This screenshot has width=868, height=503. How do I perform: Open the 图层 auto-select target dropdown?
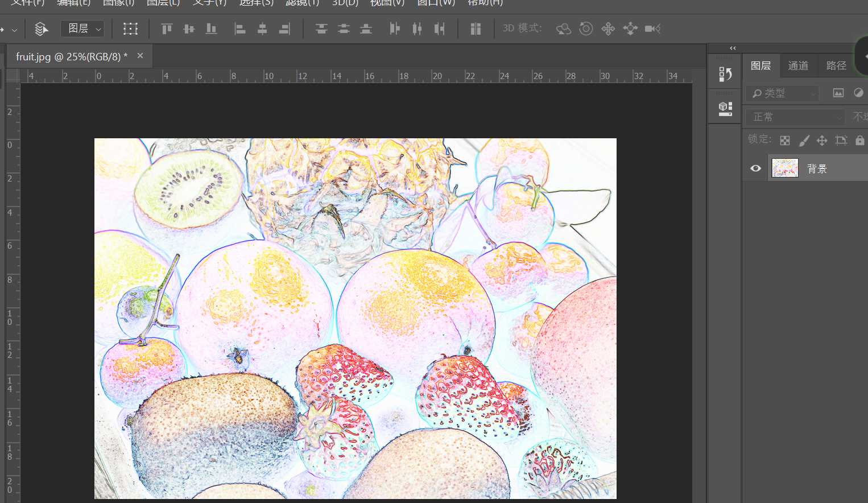point(82,28)
